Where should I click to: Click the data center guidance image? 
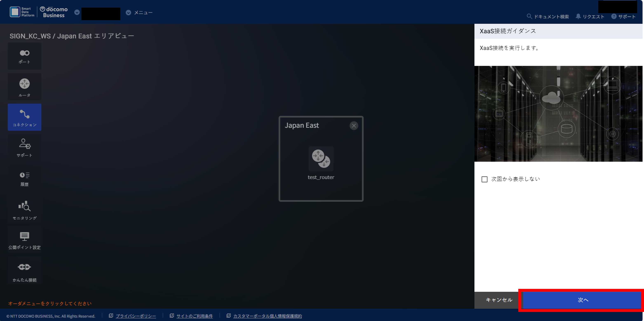tap(558, 114)
